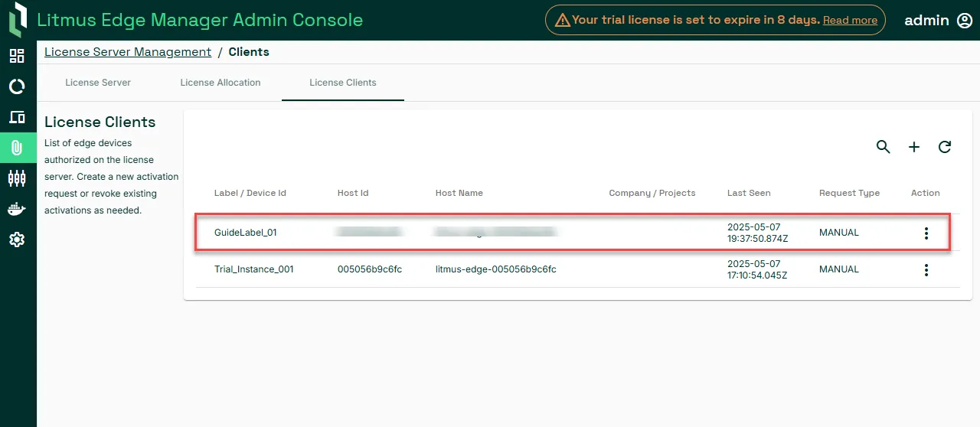This screenshot has width=980, height=427.
Task: Click the trial license warning icon
Action: click(562, 20)
